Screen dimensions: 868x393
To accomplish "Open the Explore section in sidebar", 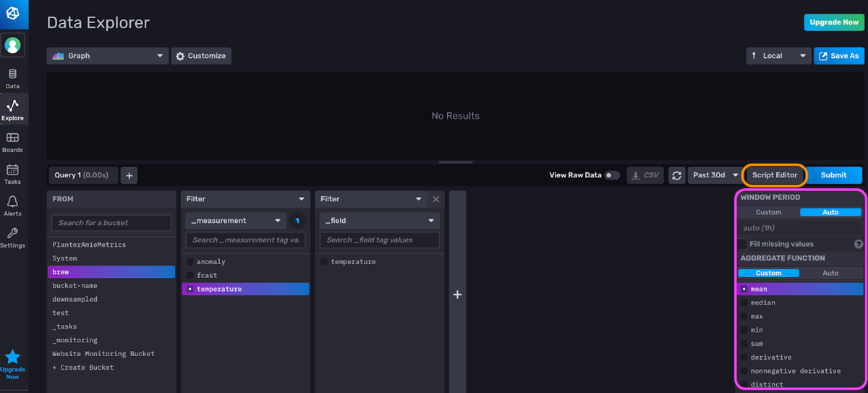I will (x=12, y=110).
